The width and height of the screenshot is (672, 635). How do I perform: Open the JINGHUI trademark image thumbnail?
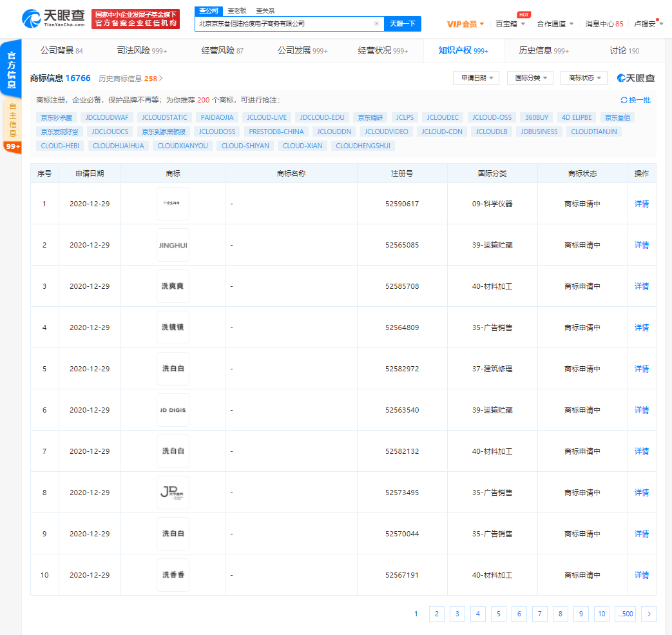(x=173, y=245)
